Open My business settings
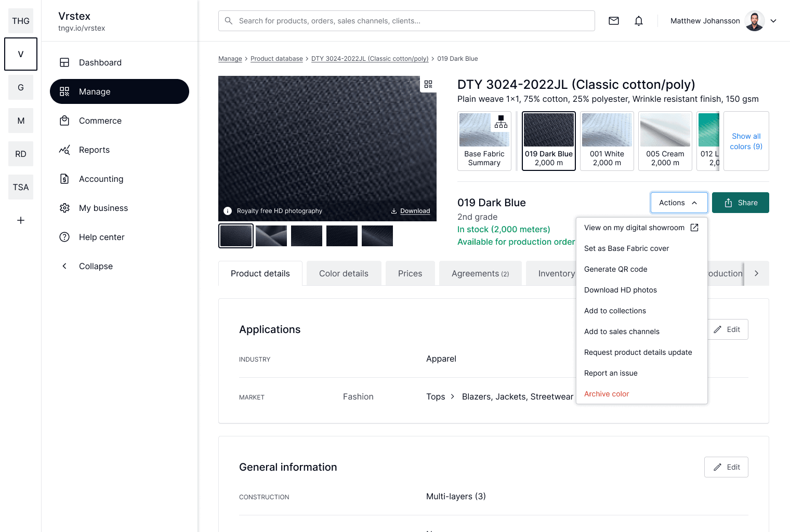 pos(120,208)
